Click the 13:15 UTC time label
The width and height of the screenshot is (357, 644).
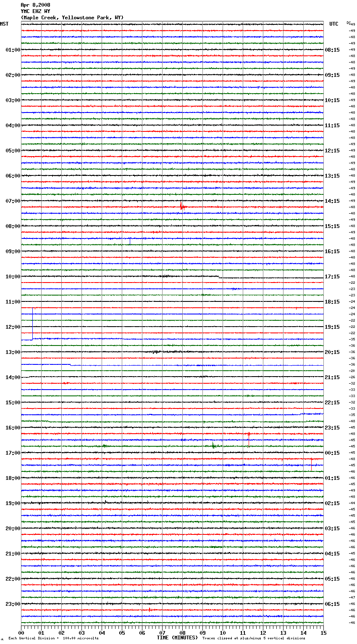pyautogui.click(x=332, y=176)
